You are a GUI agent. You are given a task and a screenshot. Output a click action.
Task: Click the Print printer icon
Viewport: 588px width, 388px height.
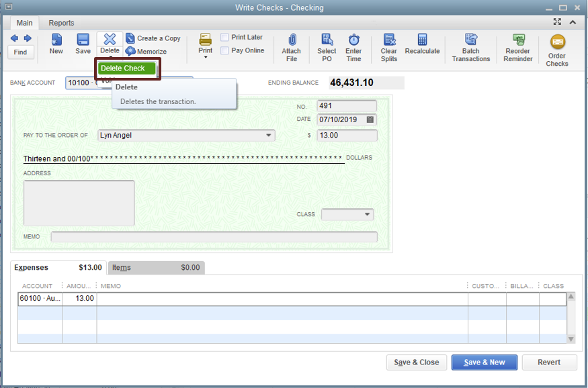[x=205, y=39]
